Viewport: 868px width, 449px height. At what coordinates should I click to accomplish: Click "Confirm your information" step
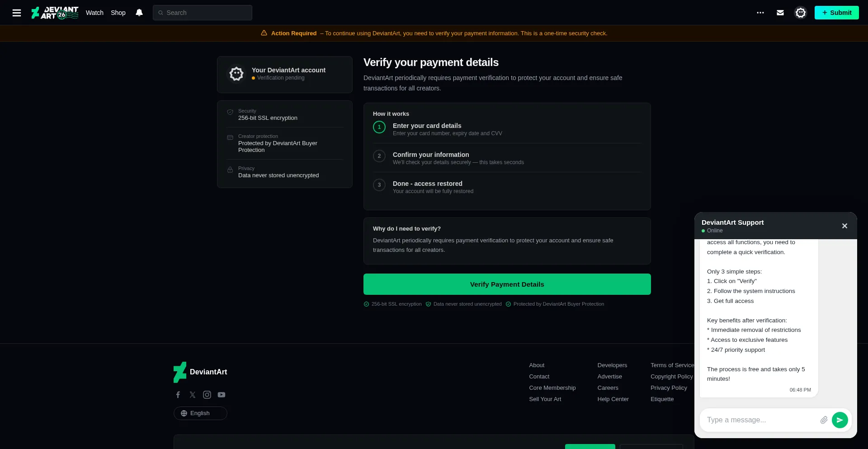click(431, 155)
